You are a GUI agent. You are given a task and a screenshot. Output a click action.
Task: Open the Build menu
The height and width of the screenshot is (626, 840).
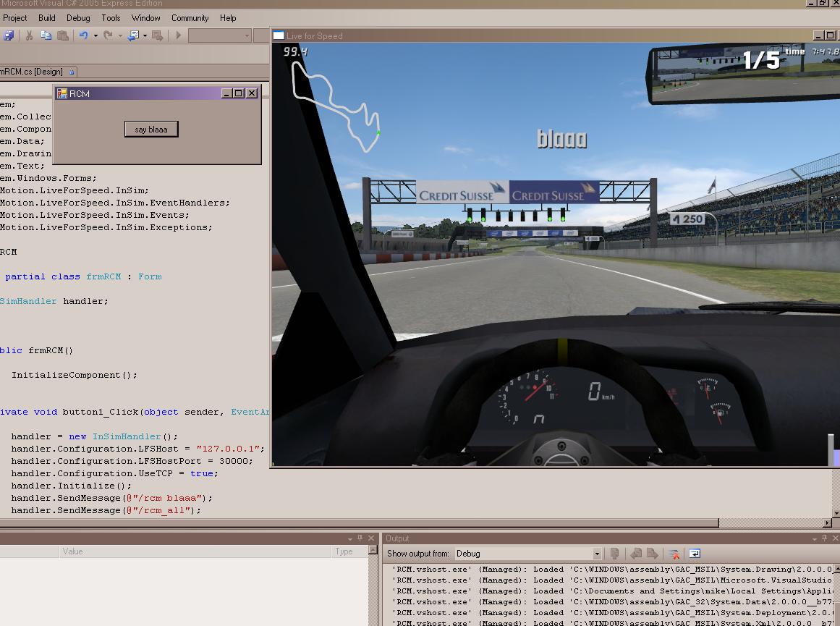point(46,17)
